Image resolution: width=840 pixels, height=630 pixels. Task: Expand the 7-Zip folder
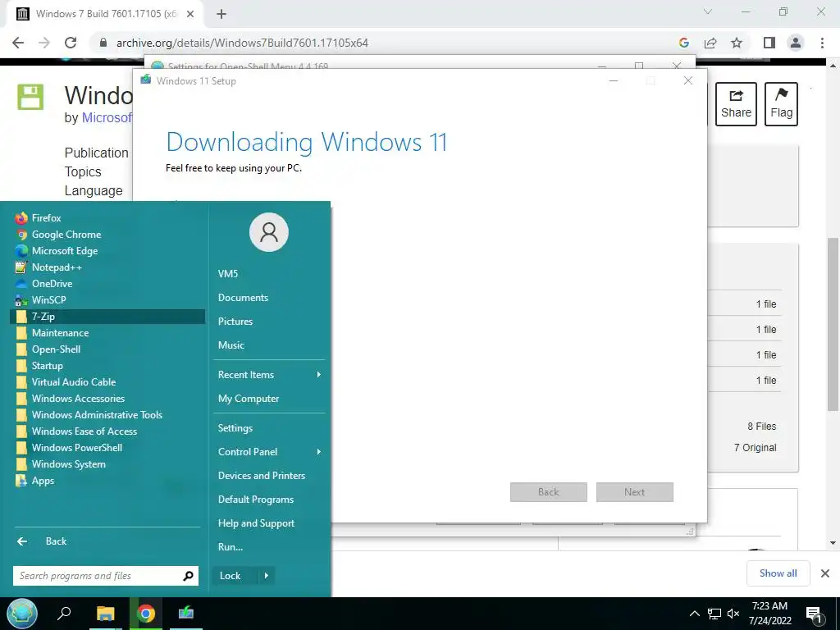point(107,317)
